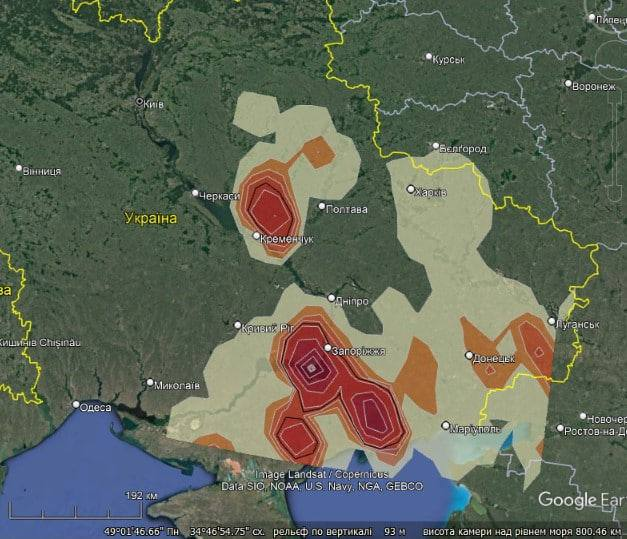Screen dimensions: 627x539
Task: Click the Україна country label
Action: coord(150,217)
